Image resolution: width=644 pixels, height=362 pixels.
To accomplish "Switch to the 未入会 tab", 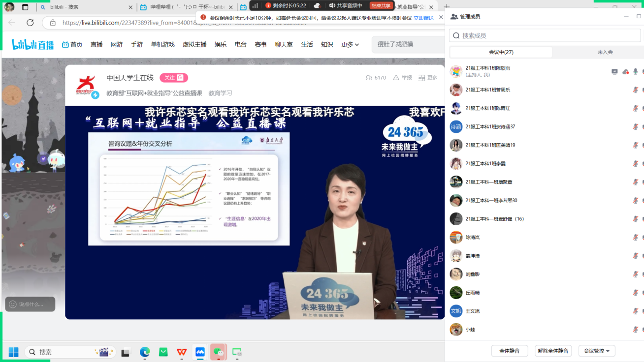I will 605,52.
